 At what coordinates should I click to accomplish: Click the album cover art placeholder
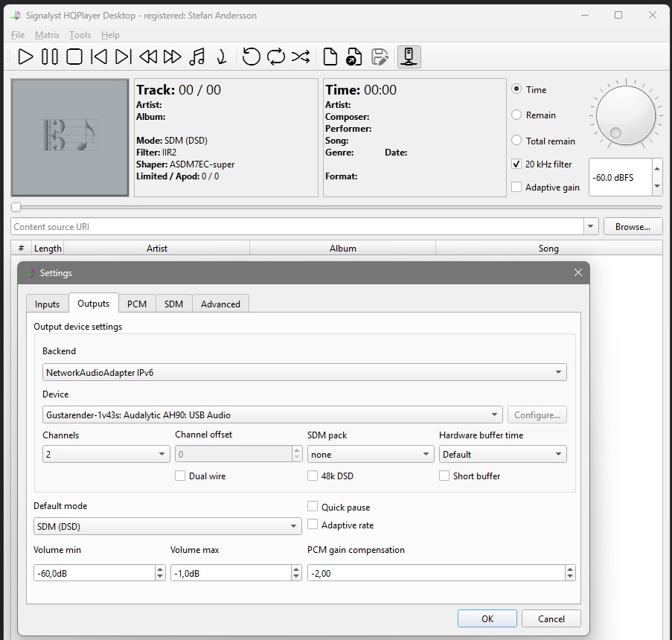(70, 138)
